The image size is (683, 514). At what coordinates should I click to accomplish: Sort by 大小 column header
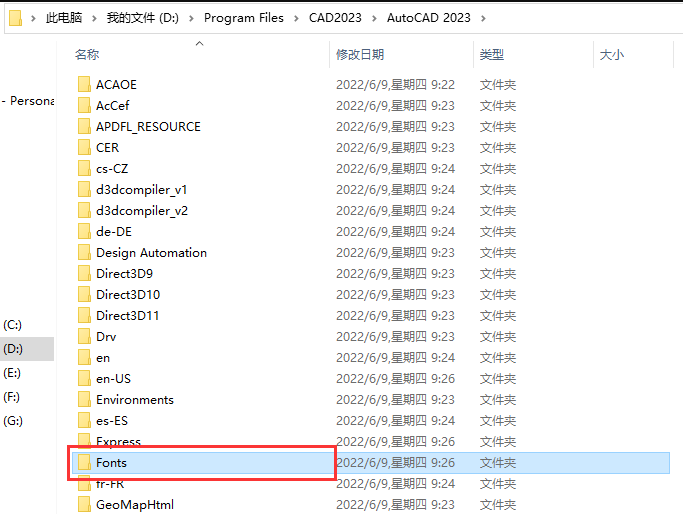click(612, 54)
